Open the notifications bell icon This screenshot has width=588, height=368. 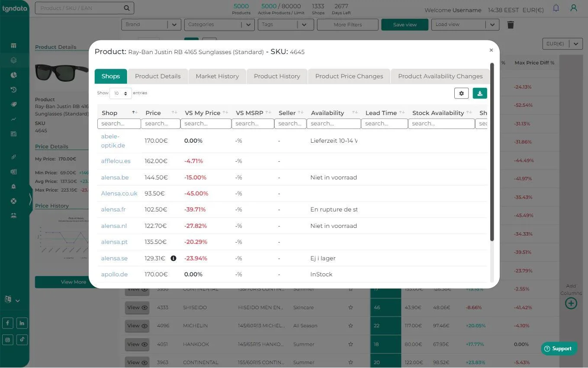[x=556, y=8]
